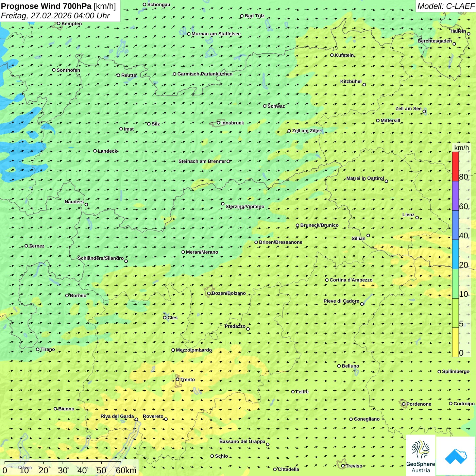The height and width of the screenshot is (476, 476).
Task: Click the 'Berchtesgaden' map label
Action: click(435, 41)
